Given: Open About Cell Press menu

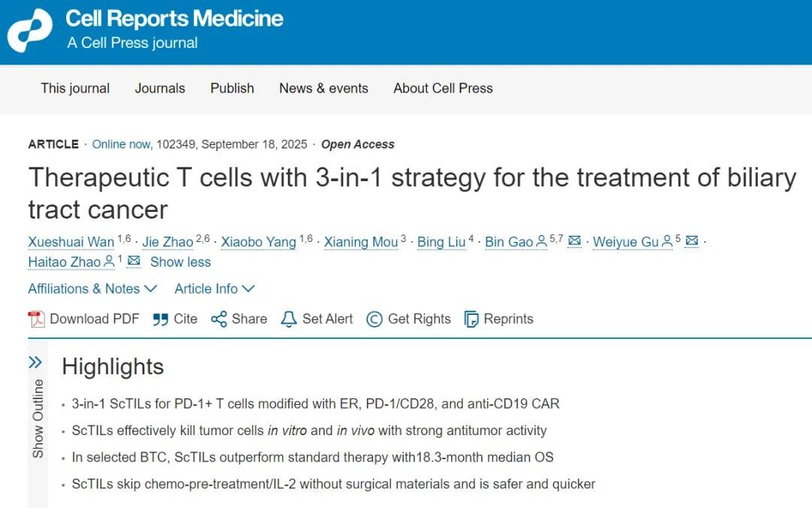Looking at the screenshot, I should (x=443, y=88).
